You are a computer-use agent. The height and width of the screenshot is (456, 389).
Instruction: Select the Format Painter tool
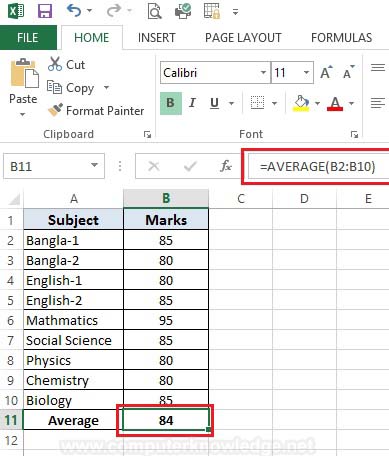point(96,111)
